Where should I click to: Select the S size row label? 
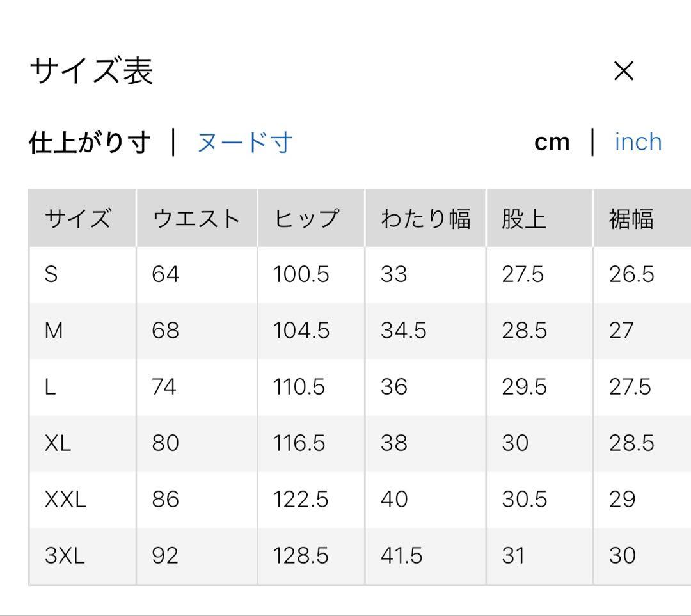click(x=51, y=274)
